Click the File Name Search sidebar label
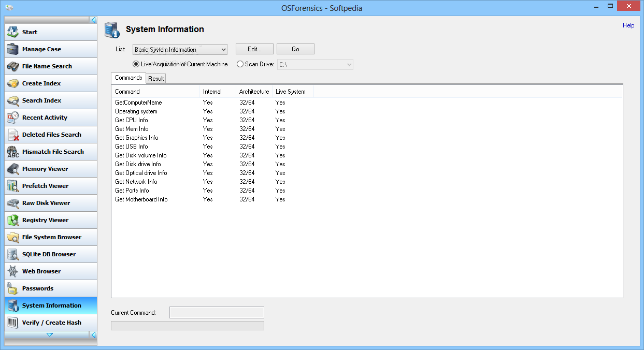644x350 pixels. pyautogui.click(x=47, y=66)
